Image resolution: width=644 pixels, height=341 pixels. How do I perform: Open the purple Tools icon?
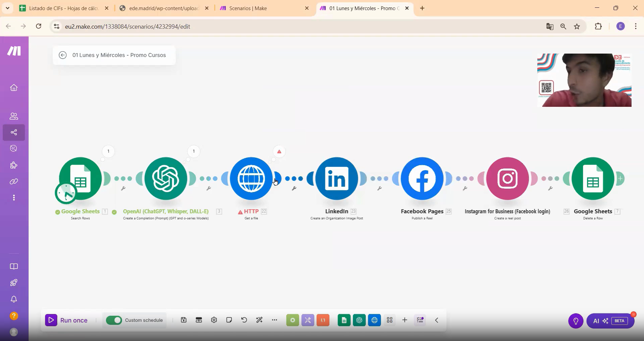click(x=308, y=320)
